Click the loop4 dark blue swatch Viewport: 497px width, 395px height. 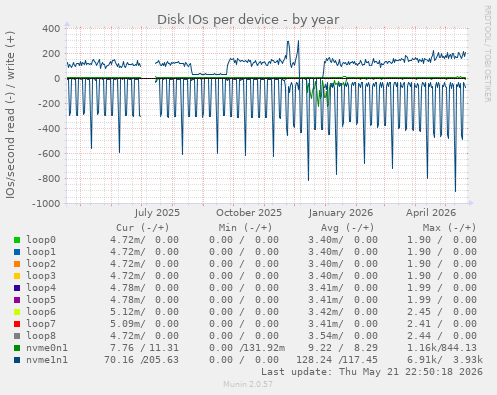click(x=17, y=288)
